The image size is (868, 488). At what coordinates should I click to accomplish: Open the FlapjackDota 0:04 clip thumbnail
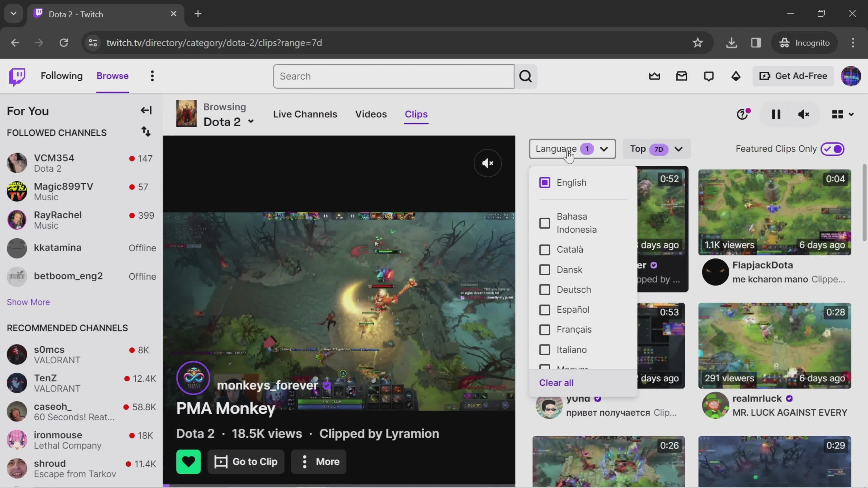click(x=774, y=212)
